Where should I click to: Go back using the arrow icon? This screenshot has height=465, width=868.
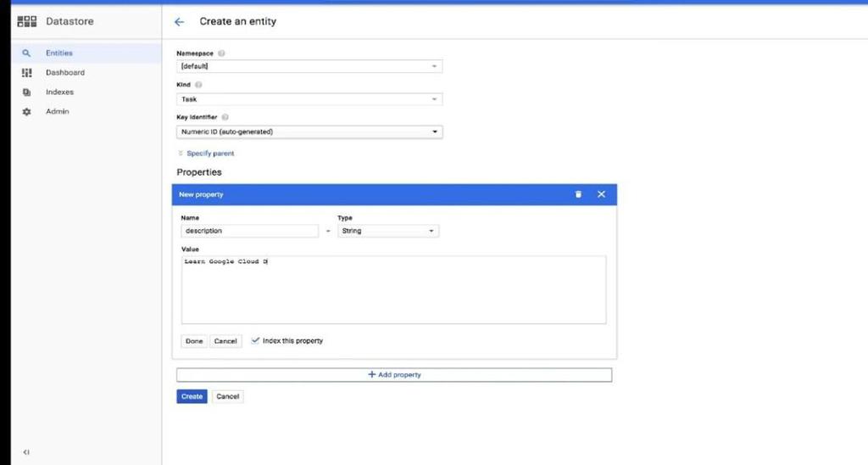179,22
